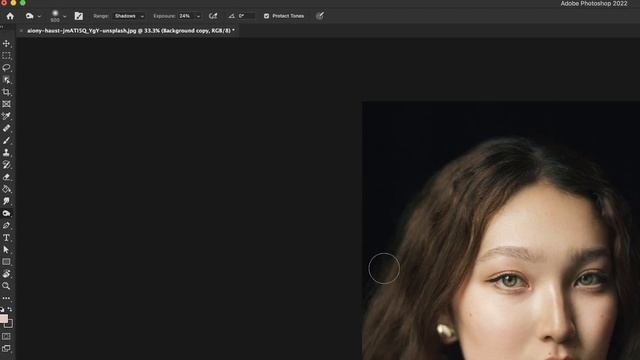Screen dimensions: 640x360
Task: Select the Frame tool
Action: pos(6,104)
